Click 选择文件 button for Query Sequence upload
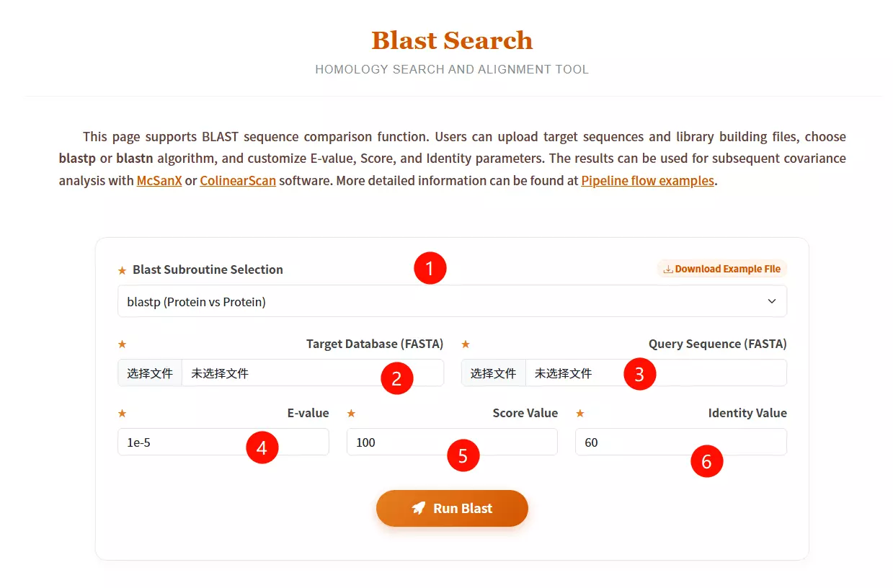The height and width of the screenshot is (588, 893). click(493, 373)
